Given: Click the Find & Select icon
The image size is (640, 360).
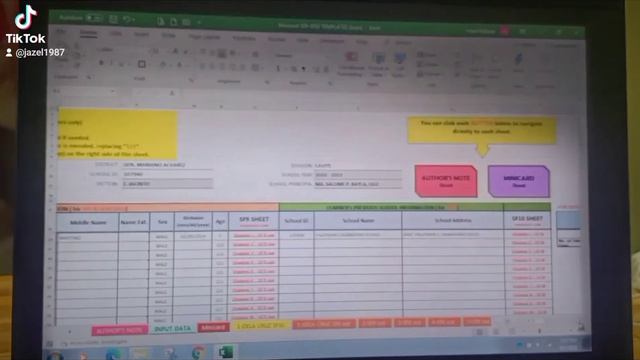Looking at the screenshot, I should pyautogui.click(x=495, y=66).
